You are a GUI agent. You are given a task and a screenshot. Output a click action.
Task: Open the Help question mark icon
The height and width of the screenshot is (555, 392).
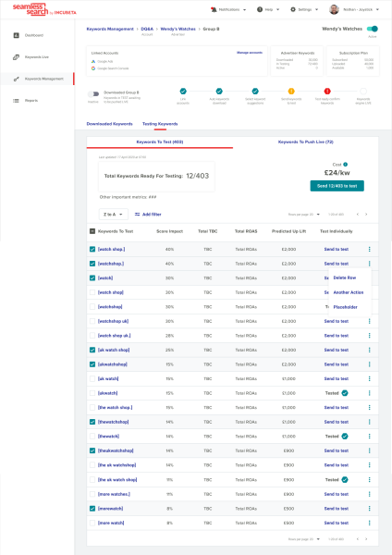click(260, 9)
